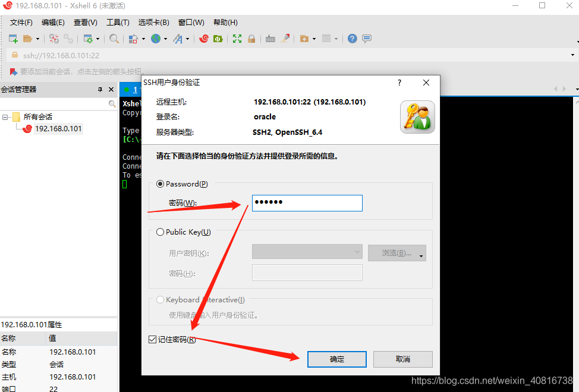The image size is (579, 392).
Task: Click the tab scroll left arrow
Action: point(556,89)
